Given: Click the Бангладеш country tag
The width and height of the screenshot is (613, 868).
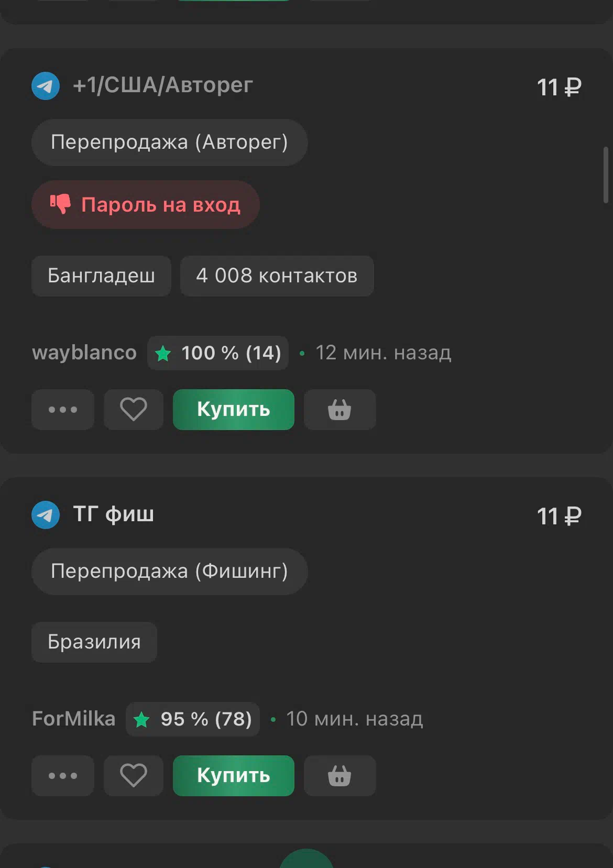Looking at the screenshot, I should (101, 276).
